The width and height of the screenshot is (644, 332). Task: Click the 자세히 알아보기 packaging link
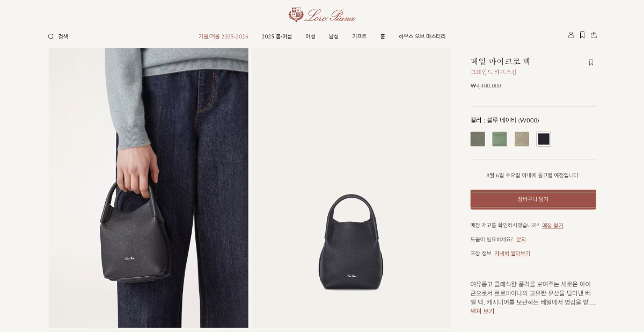pyautogui.click(x=512, y=254)
